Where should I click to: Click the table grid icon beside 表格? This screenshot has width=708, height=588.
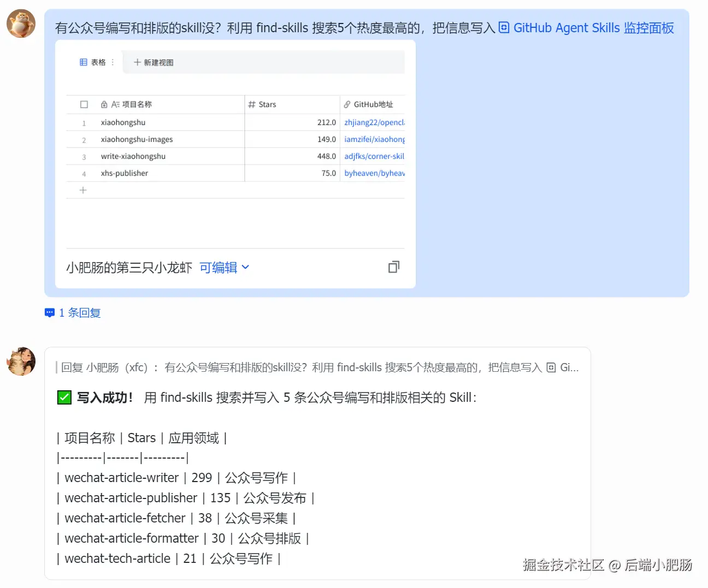tap(84, 62)
